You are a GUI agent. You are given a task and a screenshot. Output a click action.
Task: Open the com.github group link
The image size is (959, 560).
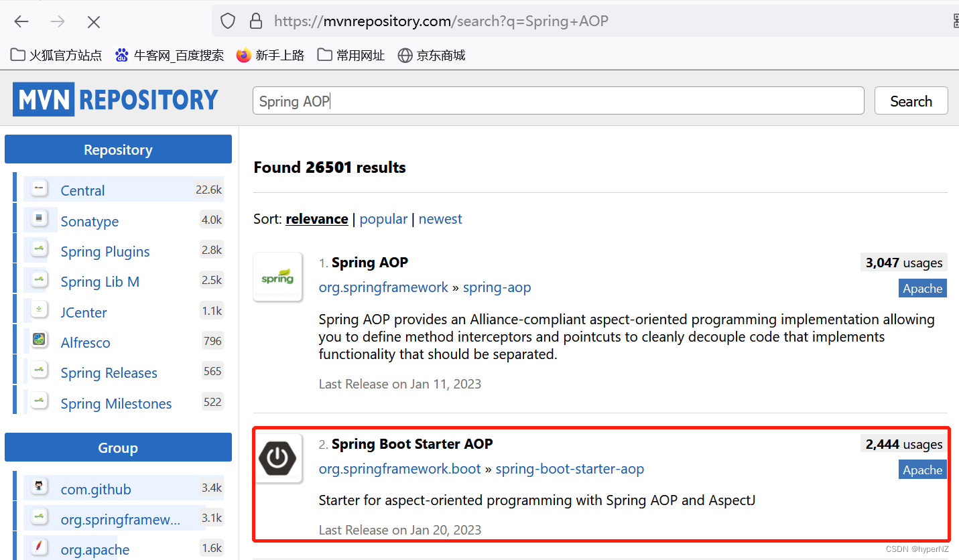coord(96,489)
